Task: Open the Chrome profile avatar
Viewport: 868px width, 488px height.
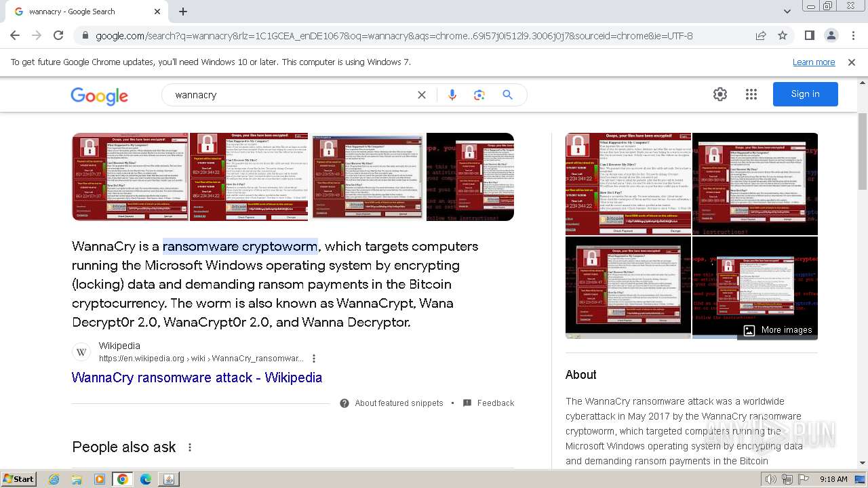Action: coord(831,36)
